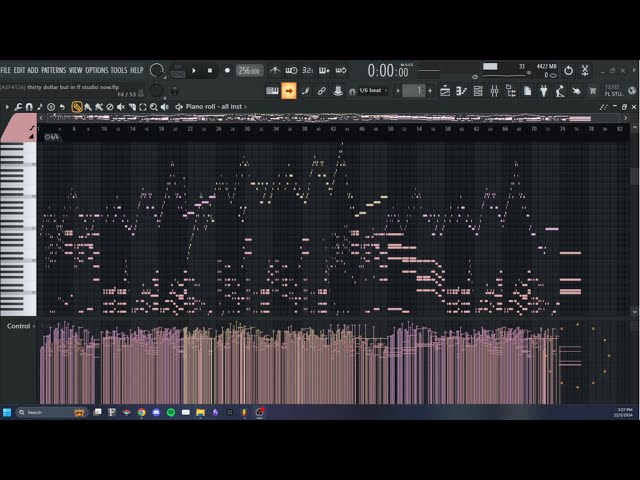The image size is (640, 480).
Task: Click the link/chain multilink icon
Action: (x=322, y=91)
